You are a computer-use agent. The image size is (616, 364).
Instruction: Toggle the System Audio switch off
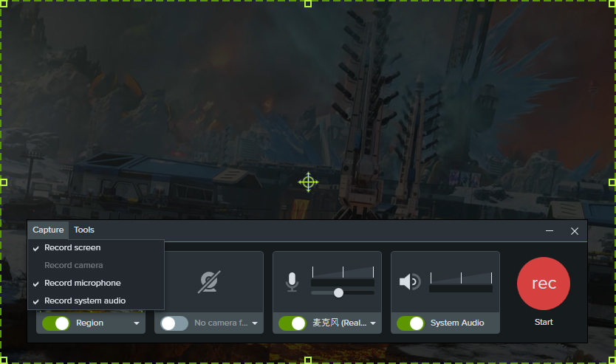(411, 323)
